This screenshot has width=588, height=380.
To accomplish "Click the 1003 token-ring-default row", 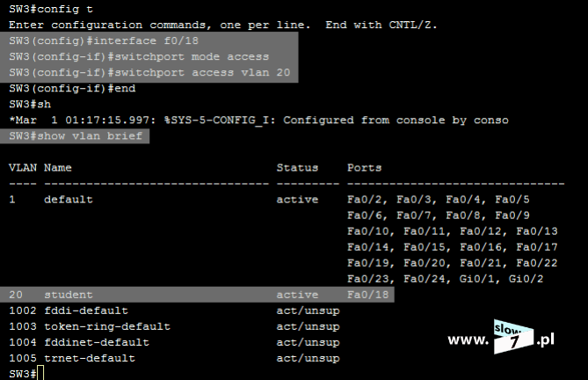I will tap(174, 326).
